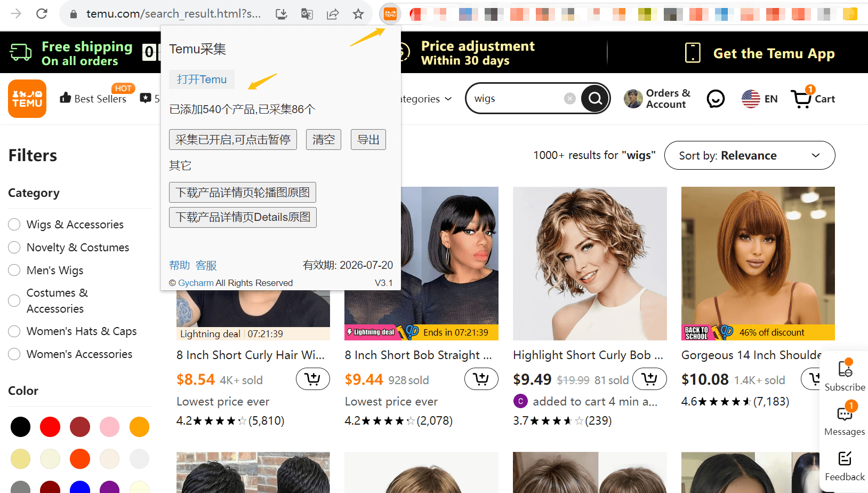Add $9.49 highlight curly bob to cart
Screen dimensions: 868x493
pos(649,379)
